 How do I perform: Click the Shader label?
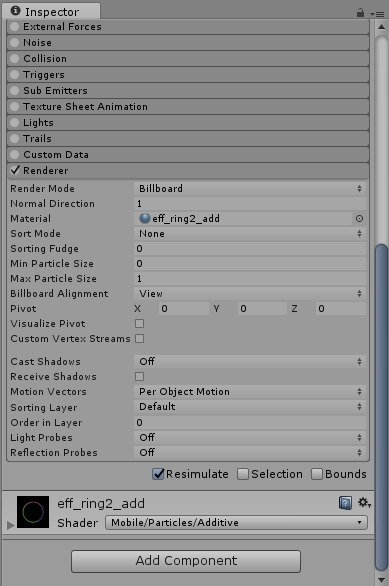pos(77,522)
